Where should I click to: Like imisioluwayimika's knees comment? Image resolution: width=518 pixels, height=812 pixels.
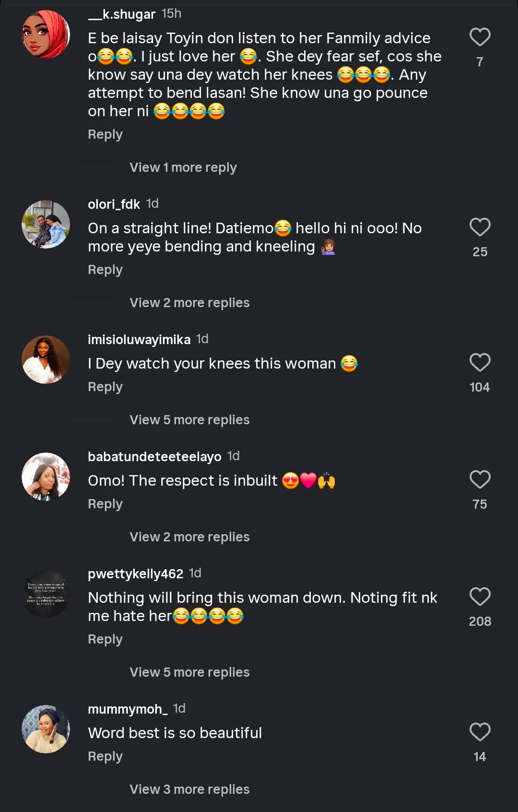pos(480,363)
